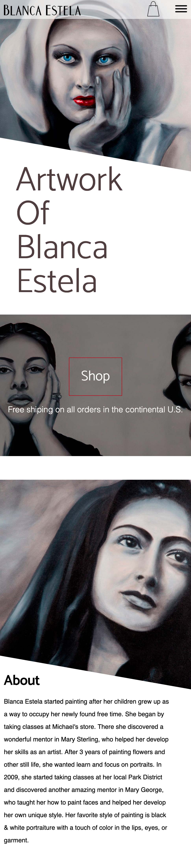Click the free shipping notice text

point(95,409)
